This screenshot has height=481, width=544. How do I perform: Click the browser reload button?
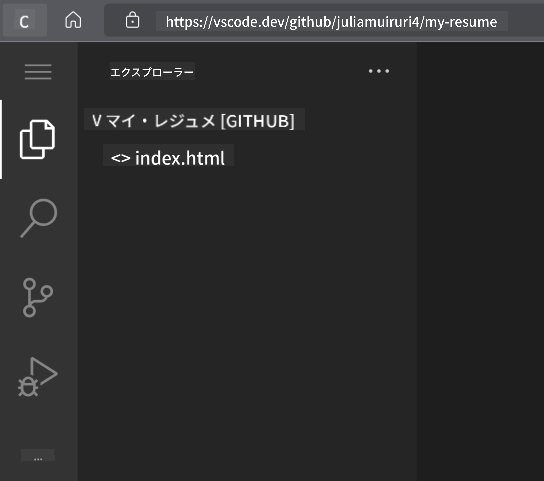click(24, 21)
